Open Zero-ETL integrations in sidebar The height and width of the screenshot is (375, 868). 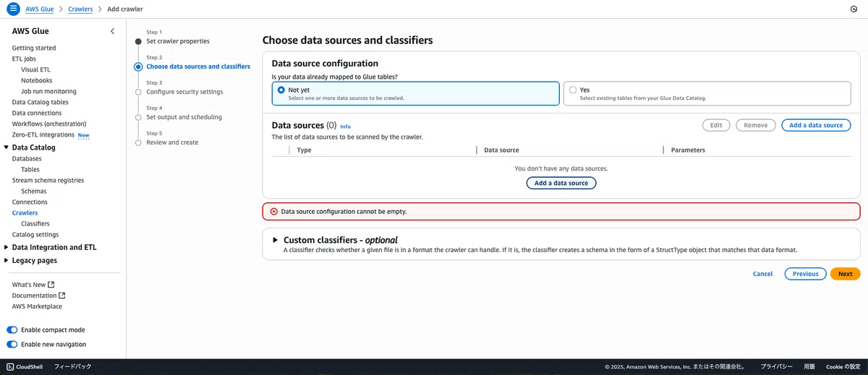(x=43, y=134)
